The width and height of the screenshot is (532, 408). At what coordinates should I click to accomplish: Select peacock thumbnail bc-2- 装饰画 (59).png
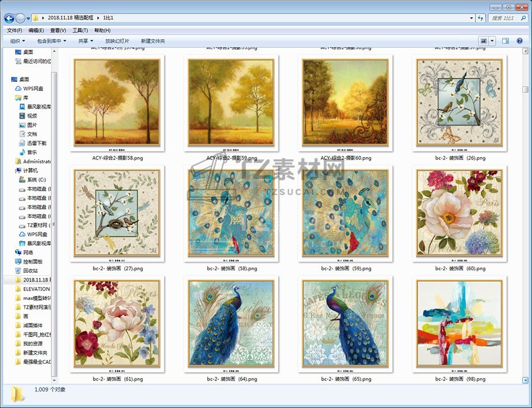point(346,213)
